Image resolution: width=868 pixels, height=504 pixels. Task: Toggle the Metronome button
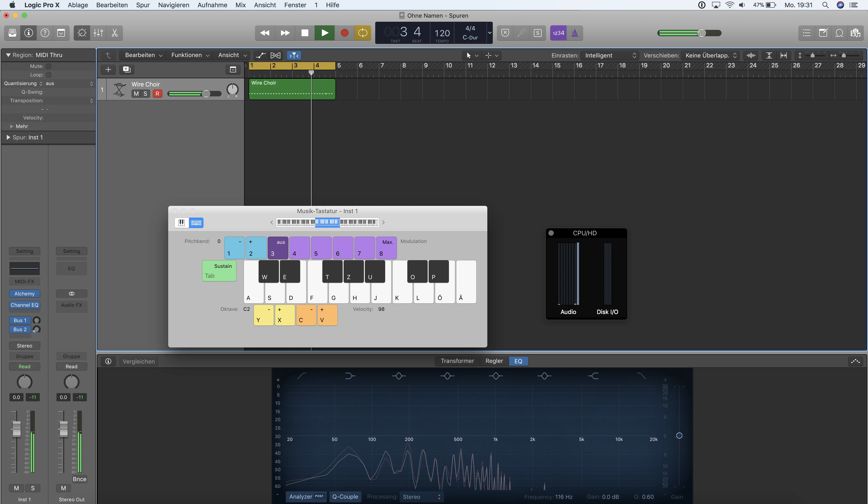575,33
